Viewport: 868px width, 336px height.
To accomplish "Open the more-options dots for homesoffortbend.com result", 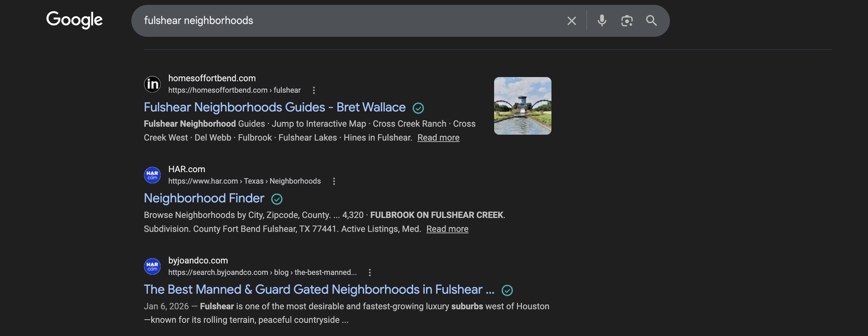I will click(314, 90).
